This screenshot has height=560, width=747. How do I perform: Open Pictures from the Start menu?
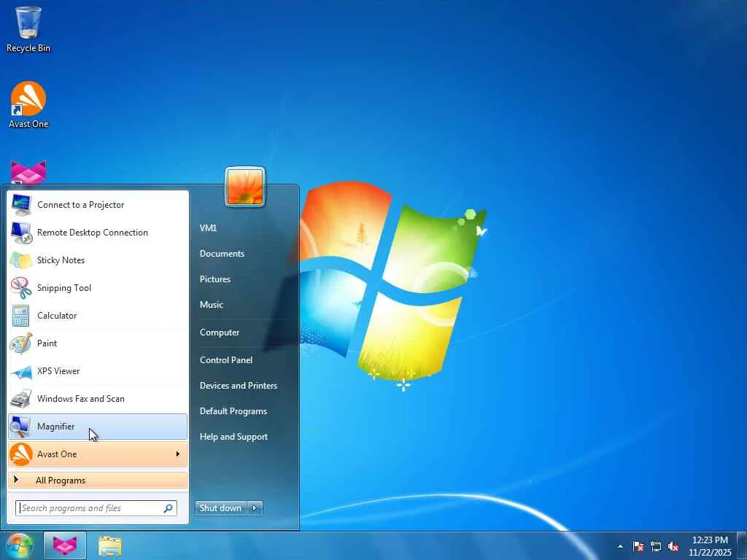tap(215, 279)
